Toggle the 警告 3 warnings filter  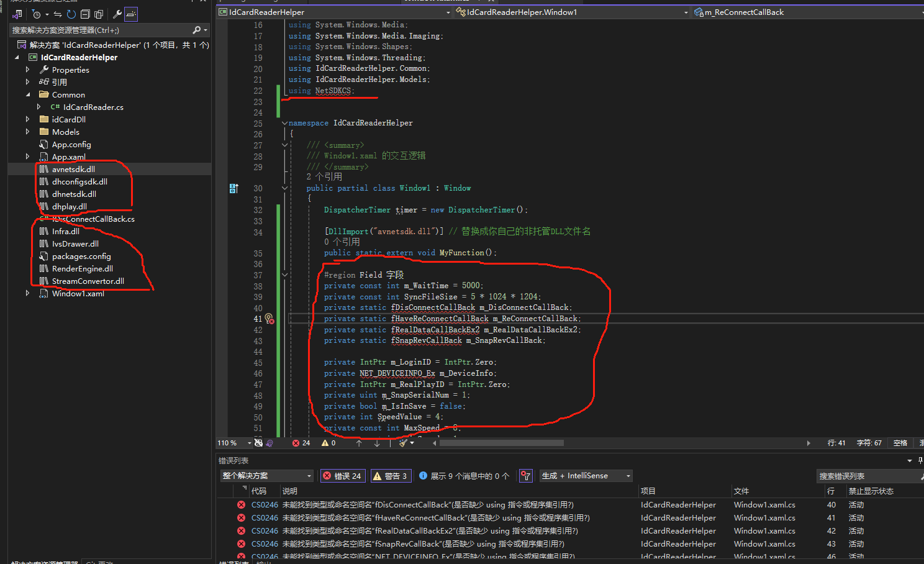pyautogui.click(x=390, y=476)
